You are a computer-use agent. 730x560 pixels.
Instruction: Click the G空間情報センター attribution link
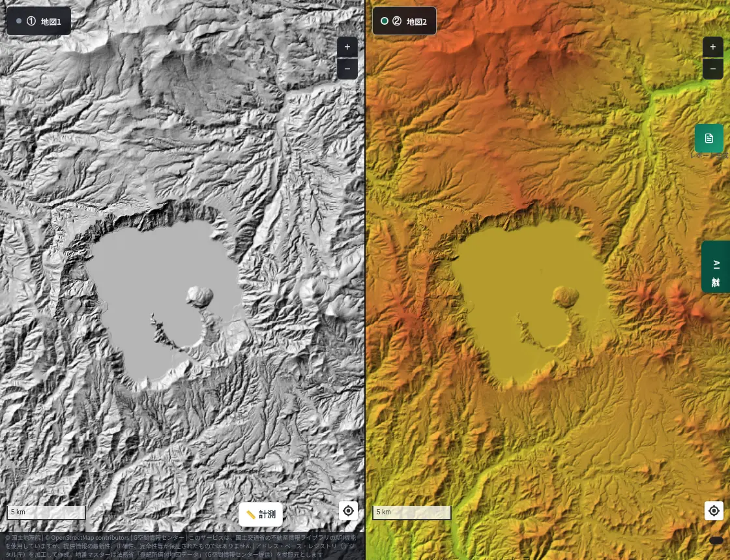[158, 538]
